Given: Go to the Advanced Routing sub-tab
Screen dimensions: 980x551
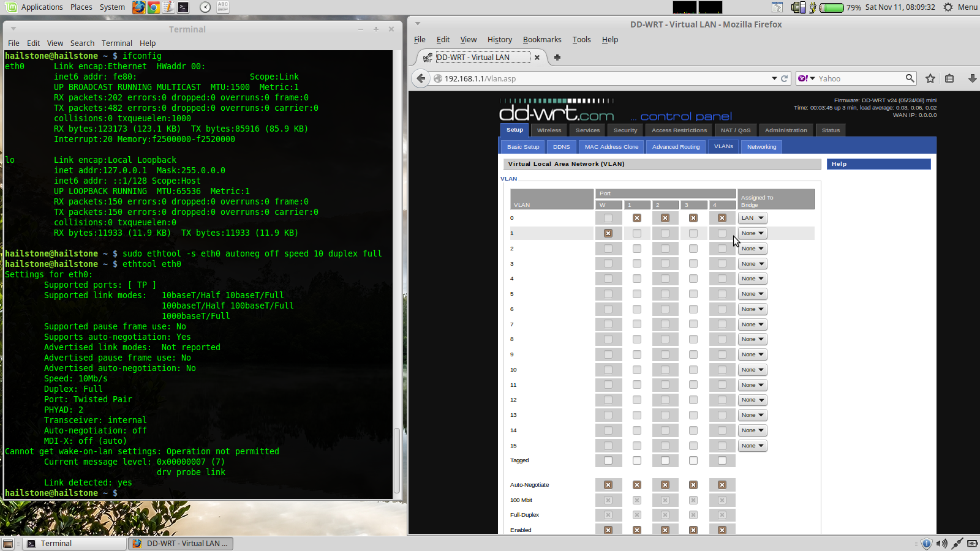Looking at the screenshot, I should click(676, 147).
